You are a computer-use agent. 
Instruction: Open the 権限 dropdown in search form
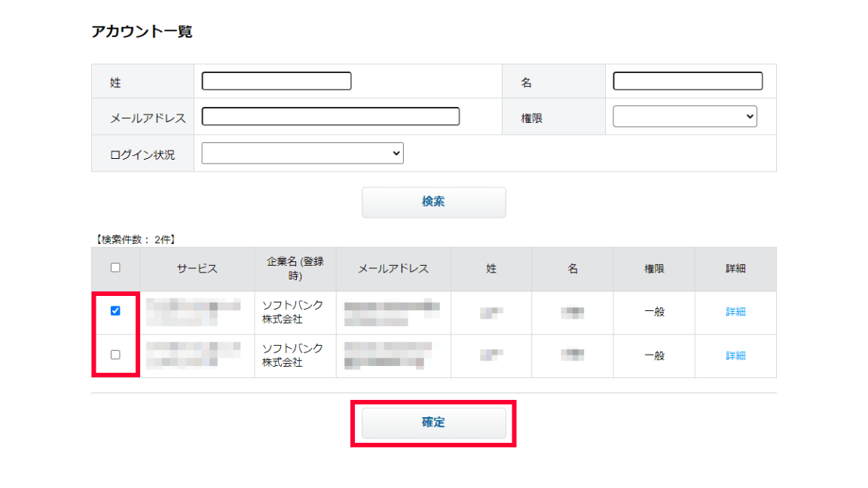(684, 117)
